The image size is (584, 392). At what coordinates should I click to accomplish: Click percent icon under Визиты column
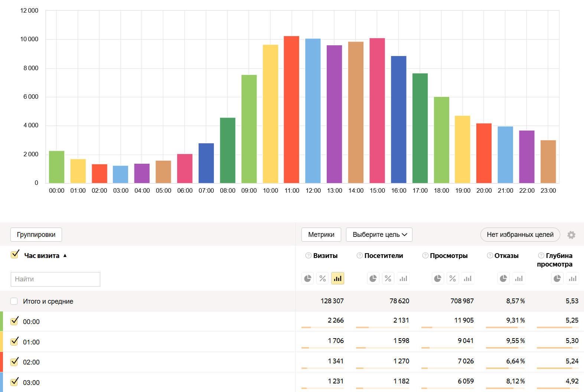(323, 278)
